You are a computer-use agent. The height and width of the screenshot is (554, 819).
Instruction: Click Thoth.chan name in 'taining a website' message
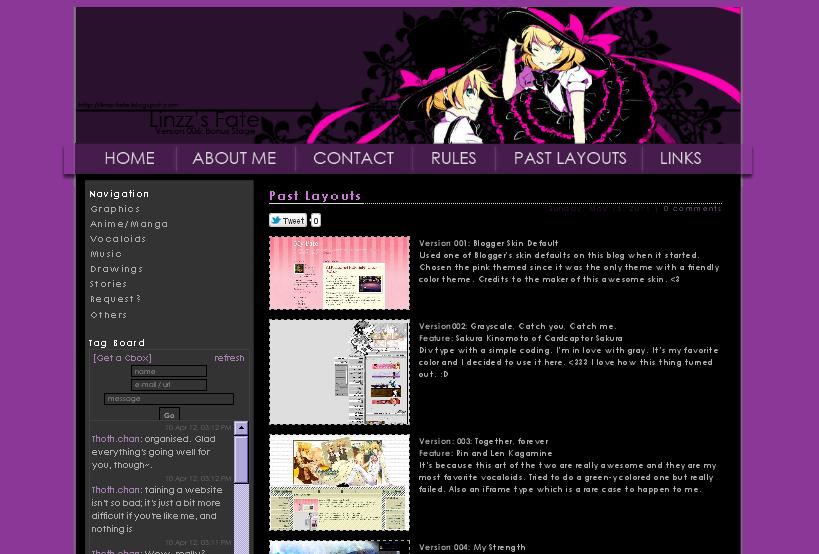[x=115, y=490]
